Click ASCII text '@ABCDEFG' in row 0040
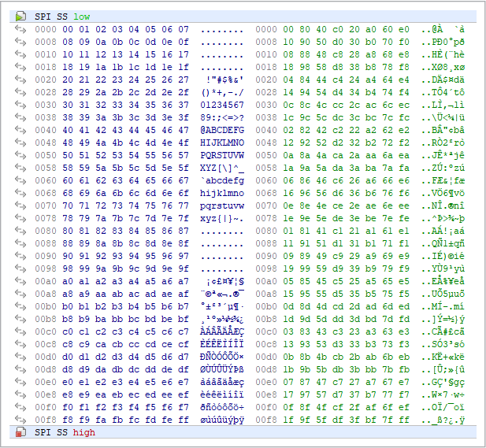Viewport: 486px width, 448px height. [222, 130]
